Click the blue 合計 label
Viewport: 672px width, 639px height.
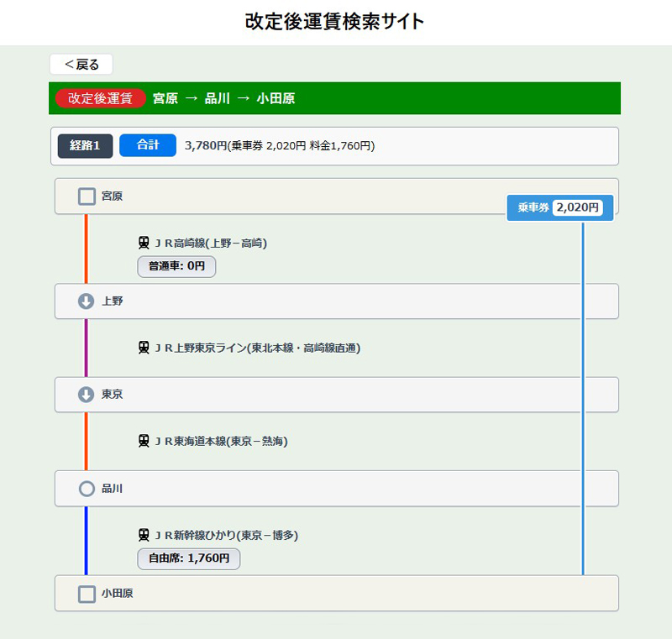(148, 145)
